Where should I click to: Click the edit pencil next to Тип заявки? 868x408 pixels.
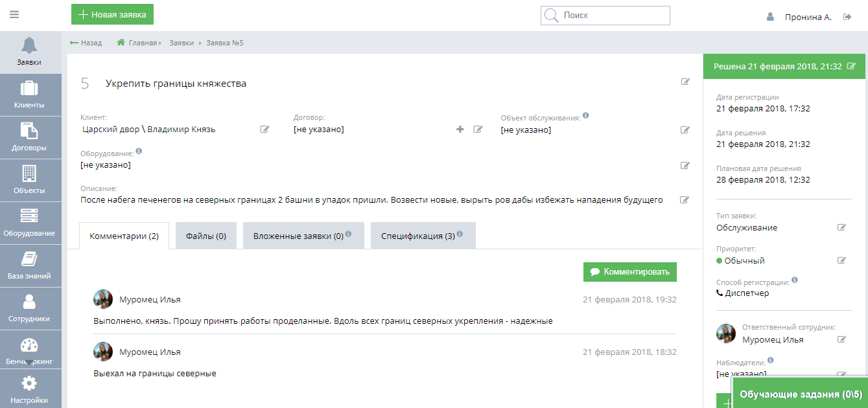point(841,227)
